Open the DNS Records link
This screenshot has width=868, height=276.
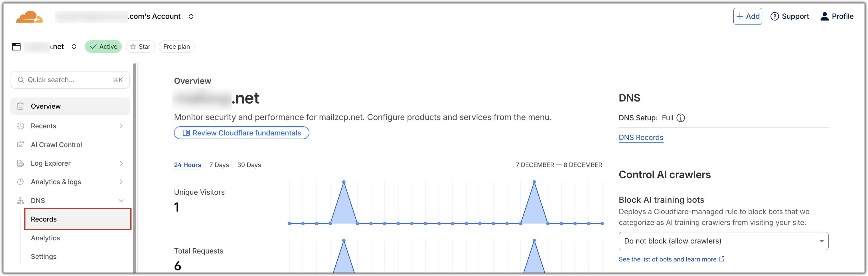tap(640, 137)
